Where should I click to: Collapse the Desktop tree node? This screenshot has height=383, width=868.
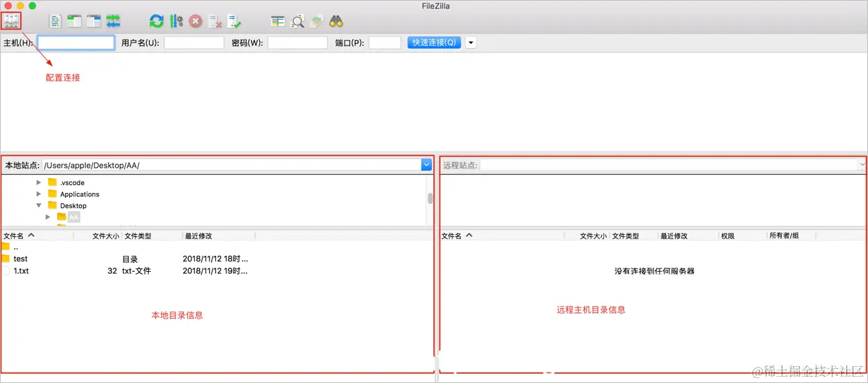point(39,205)
